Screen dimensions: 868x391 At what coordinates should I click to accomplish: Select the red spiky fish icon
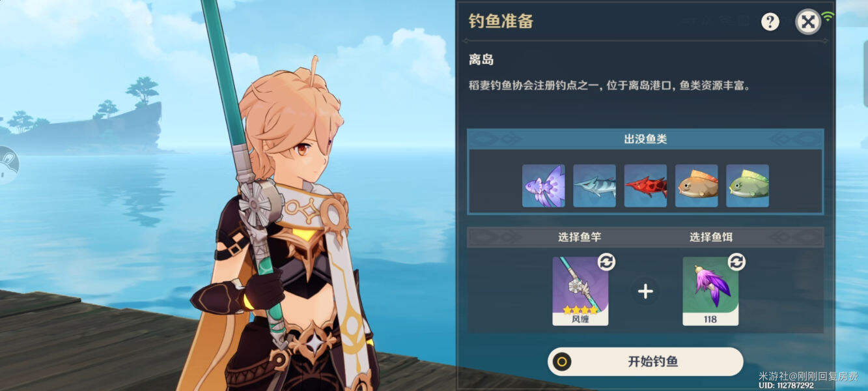point(645,186)
